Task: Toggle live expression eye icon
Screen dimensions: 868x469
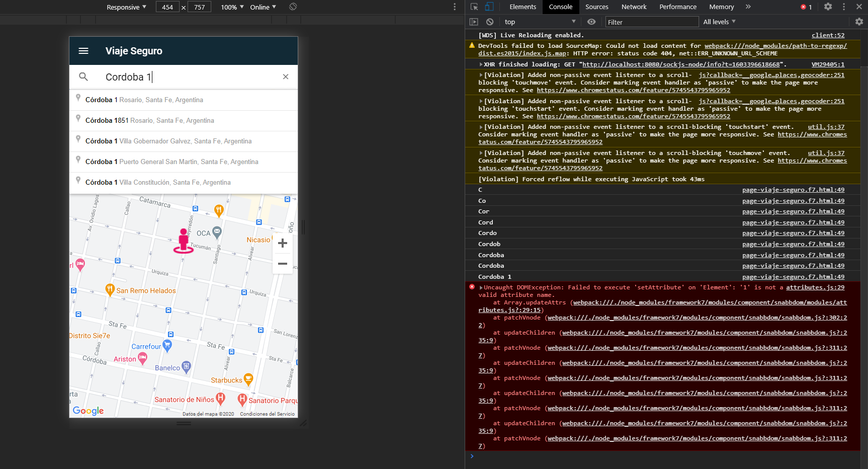Action: 591,22
